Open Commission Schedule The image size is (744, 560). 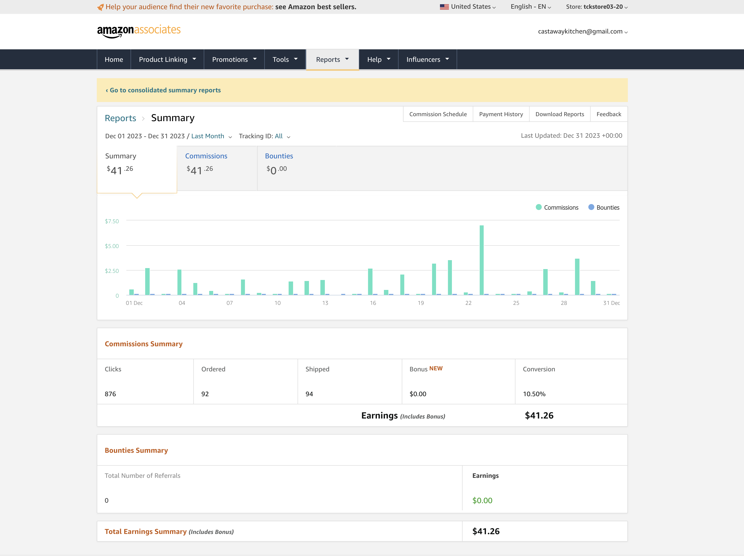pos(438,114)
